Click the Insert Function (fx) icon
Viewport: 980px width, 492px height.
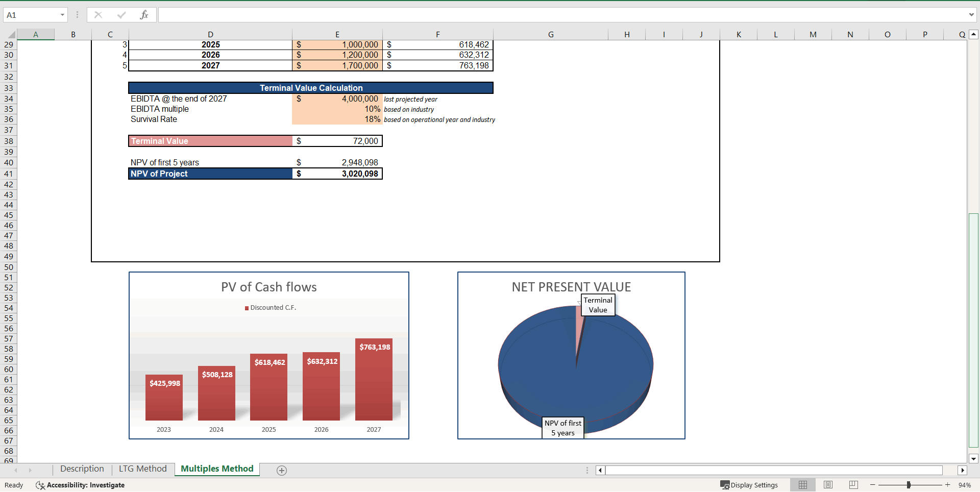point(144,14)
